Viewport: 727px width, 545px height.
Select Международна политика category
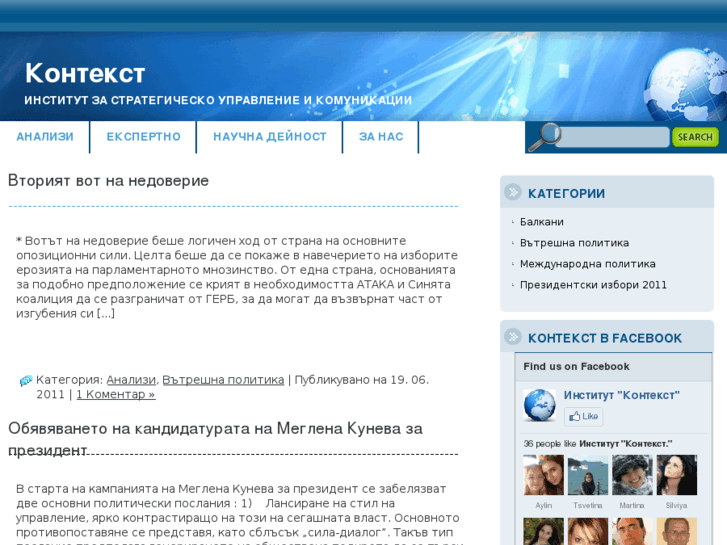(x=587, y=263)
